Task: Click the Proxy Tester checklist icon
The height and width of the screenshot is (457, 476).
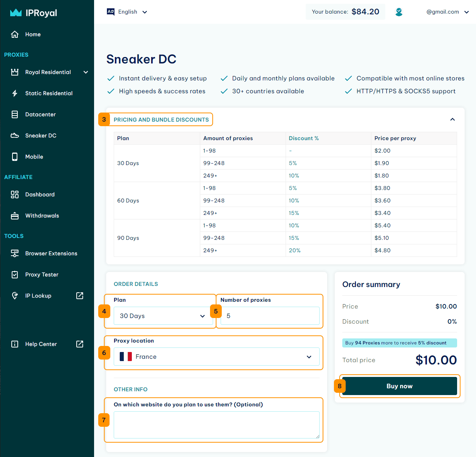Action: tap(15, 275)
